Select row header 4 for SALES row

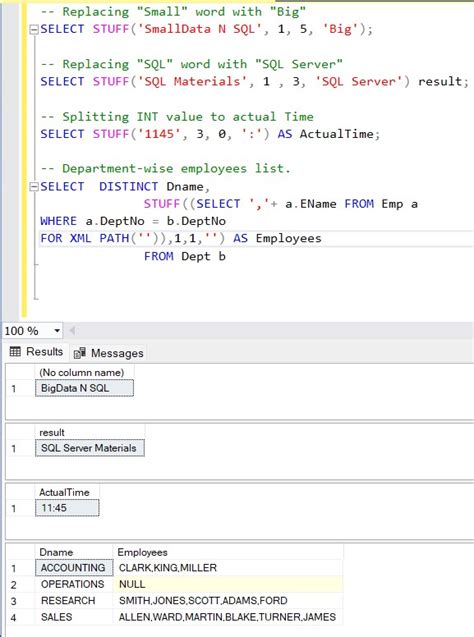coord(20,618)
